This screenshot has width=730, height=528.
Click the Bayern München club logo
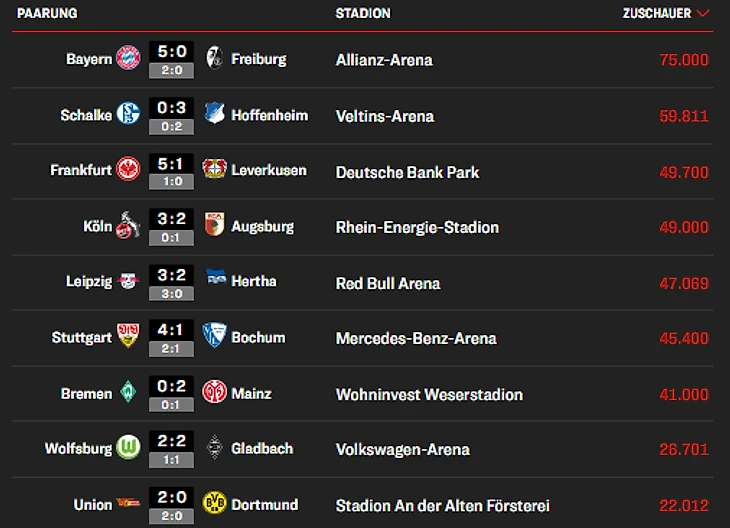click(x=128, y=58)
